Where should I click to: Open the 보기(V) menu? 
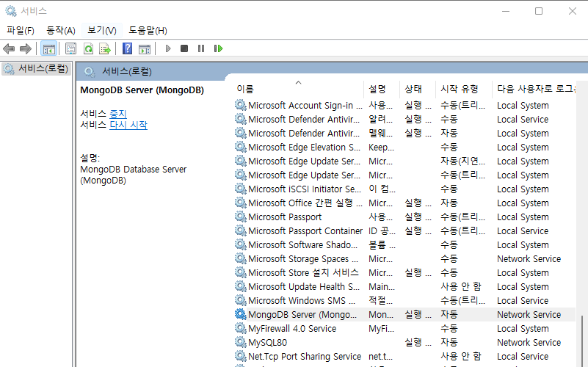pos(101,30)
